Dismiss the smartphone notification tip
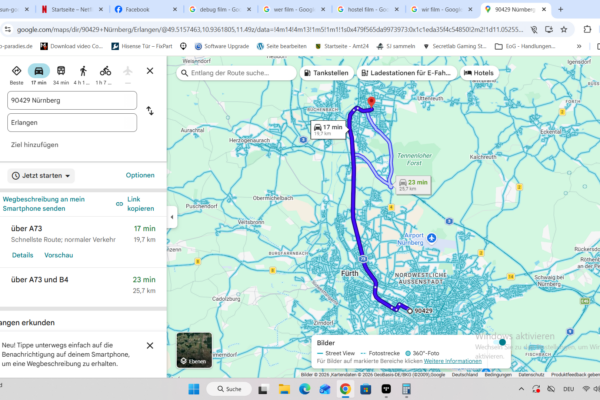 (x=150, y=346)
